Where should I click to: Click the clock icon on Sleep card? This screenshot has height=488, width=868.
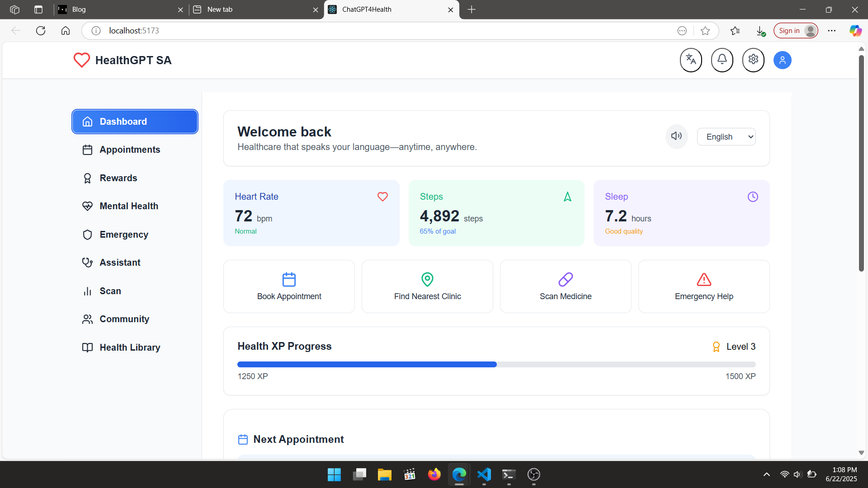pyautogui.click(x=753, y=197)
